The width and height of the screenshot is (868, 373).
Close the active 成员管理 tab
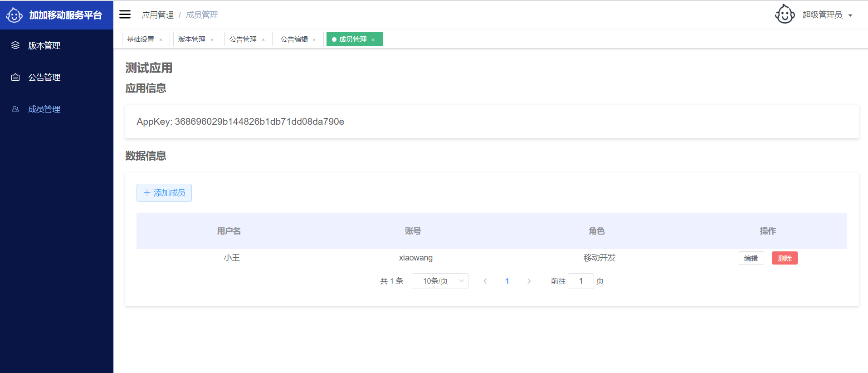point(373,40)
